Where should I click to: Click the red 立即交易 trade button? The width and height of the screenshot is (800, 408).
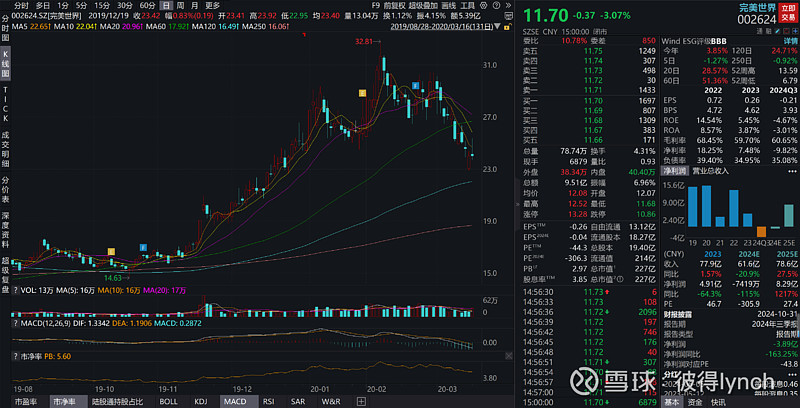[788, 13]
